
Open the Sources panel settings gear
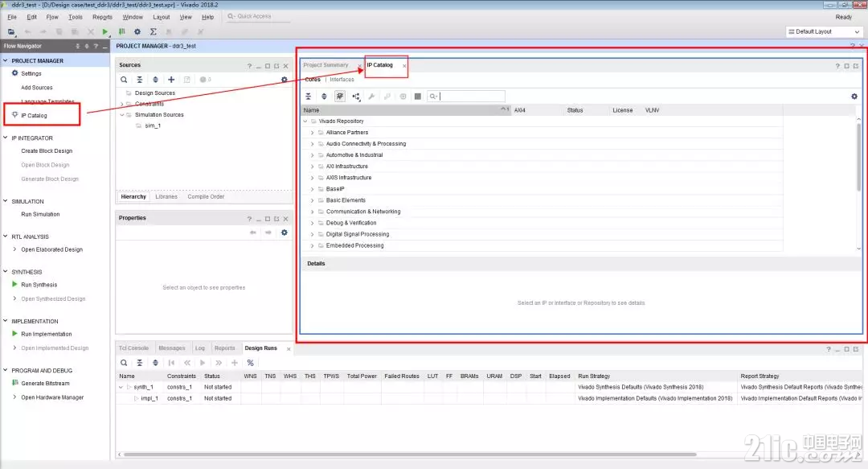point(285,80)
